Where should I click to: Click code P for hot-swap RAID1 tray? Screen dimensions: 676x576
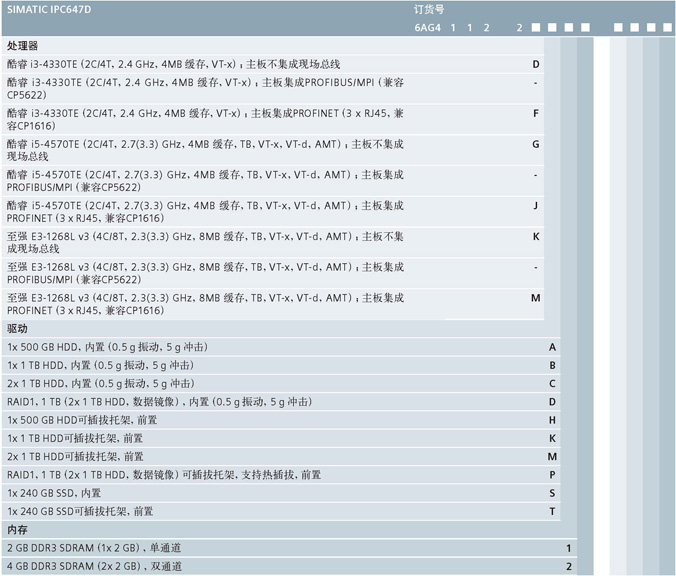[552, 475]
